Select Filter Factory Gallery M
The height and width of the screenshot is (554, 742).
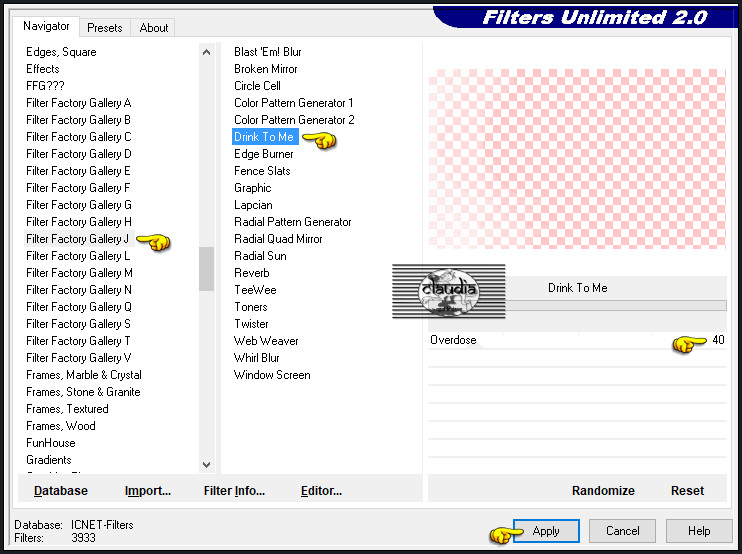coord(79,273)
